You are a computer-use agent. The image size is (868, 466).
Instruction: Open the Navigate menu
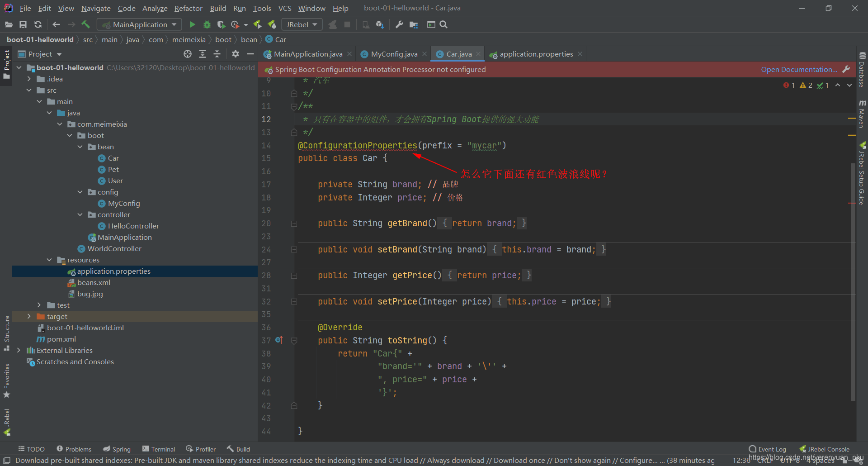pyautogui.click(x=96, y=8)
